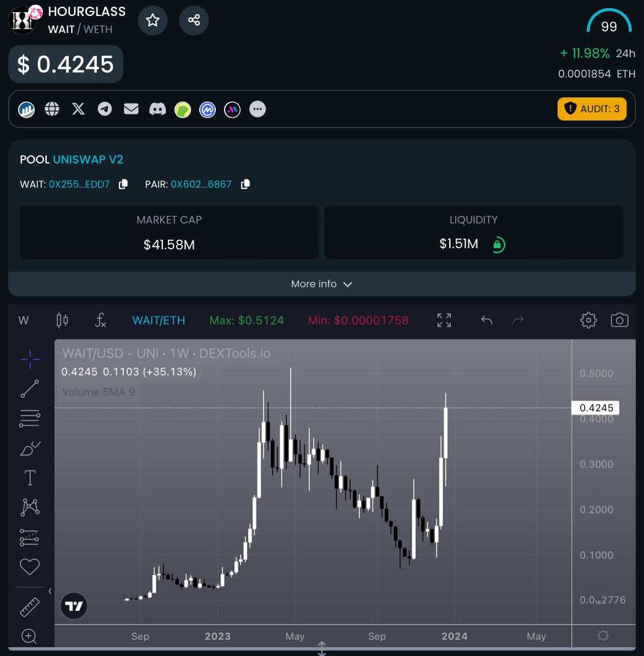Open the email envelope contact link
Screen dimensions: 644x656
point(131,109)
